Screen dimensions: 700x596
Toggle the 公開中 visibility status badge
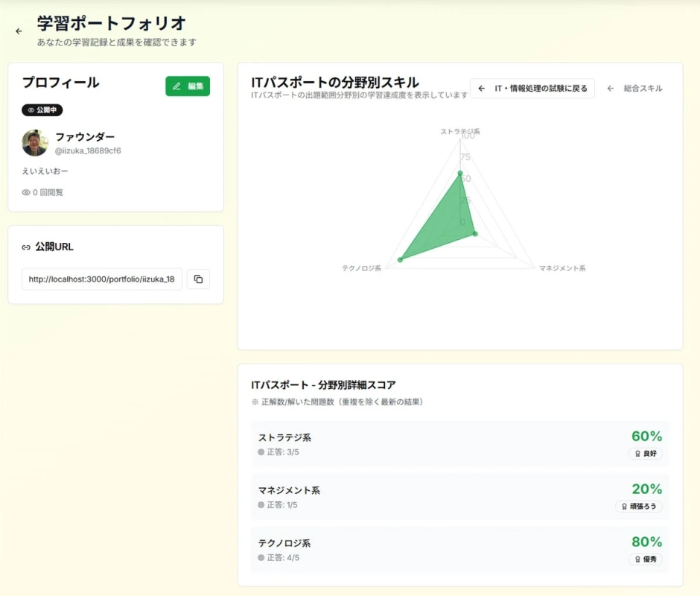[x=41, y=108]
